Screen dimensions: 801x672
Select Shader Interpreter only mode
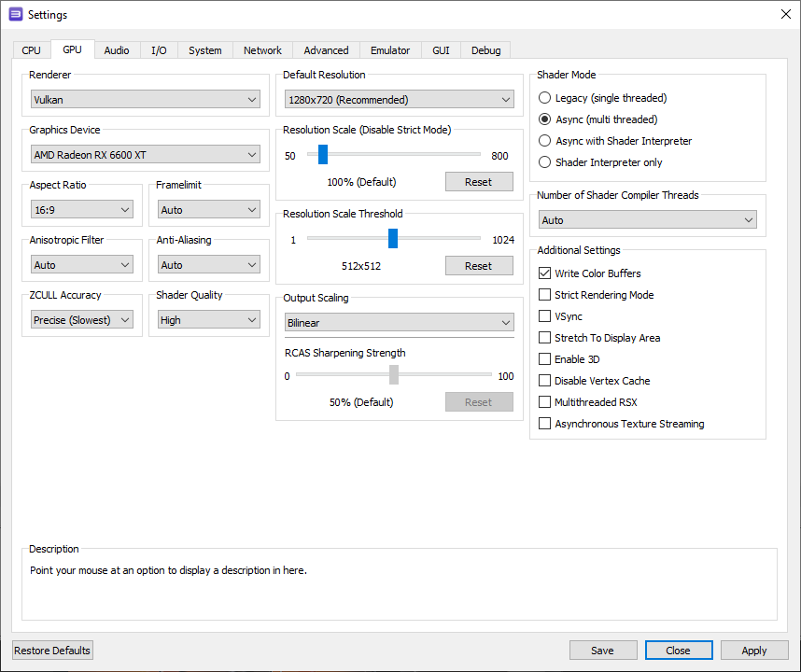[544, 161]
